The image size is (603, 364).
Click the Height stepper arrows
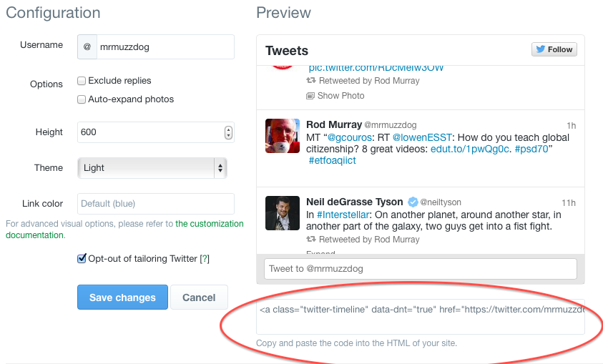[228, 132]
